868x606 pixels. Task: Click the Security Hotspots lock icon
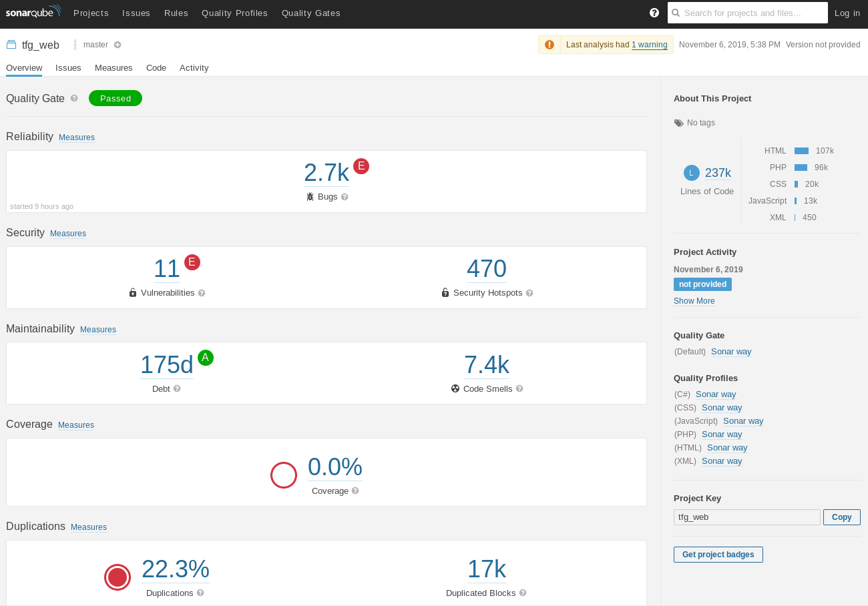[x=445, y=292]
